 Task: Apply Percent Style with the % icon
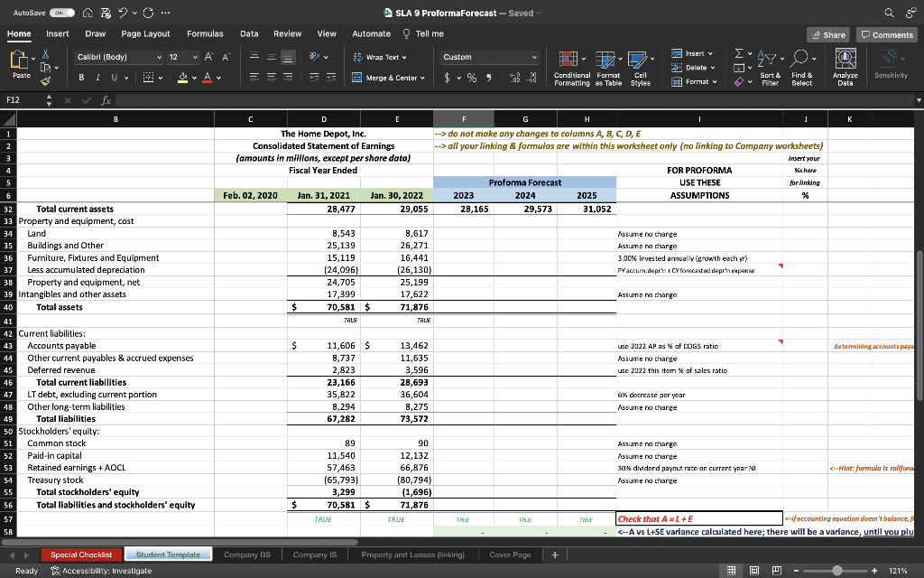point(472,78)
